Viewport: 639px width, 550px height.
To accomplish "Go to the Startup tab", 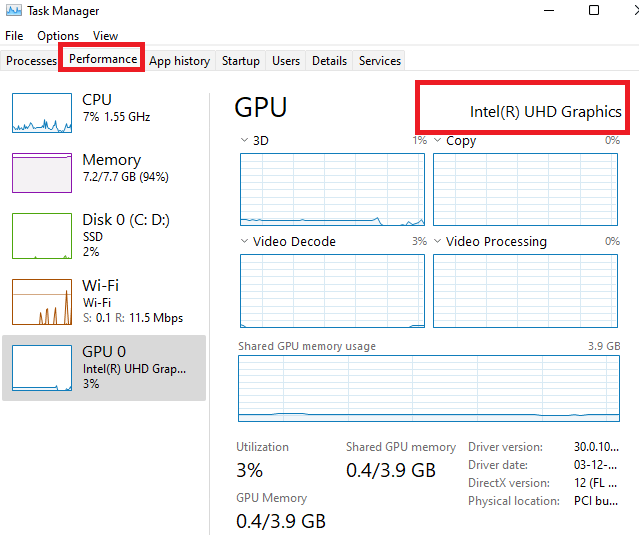I will 240,61.
